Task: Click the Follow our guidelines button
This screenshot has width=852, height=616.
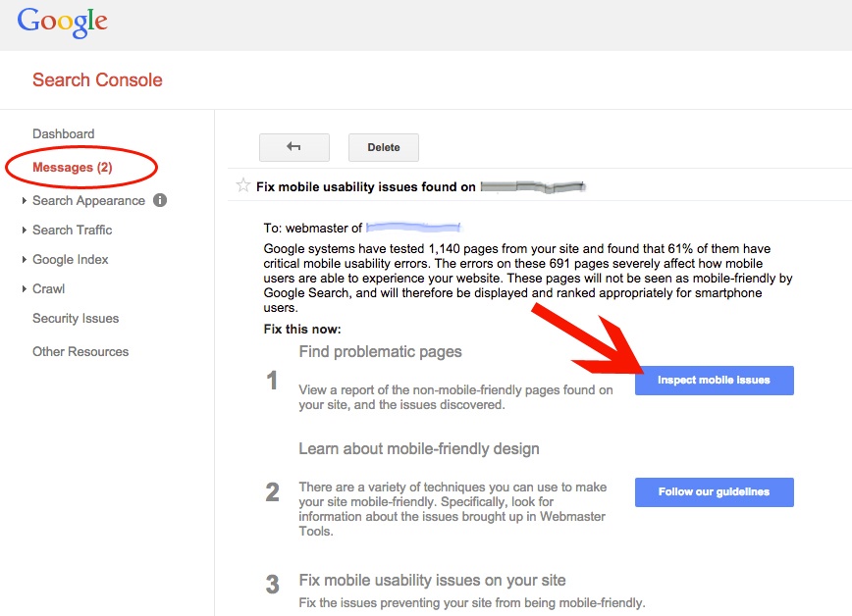Action: pyautogui.click(x=714, y=492)
